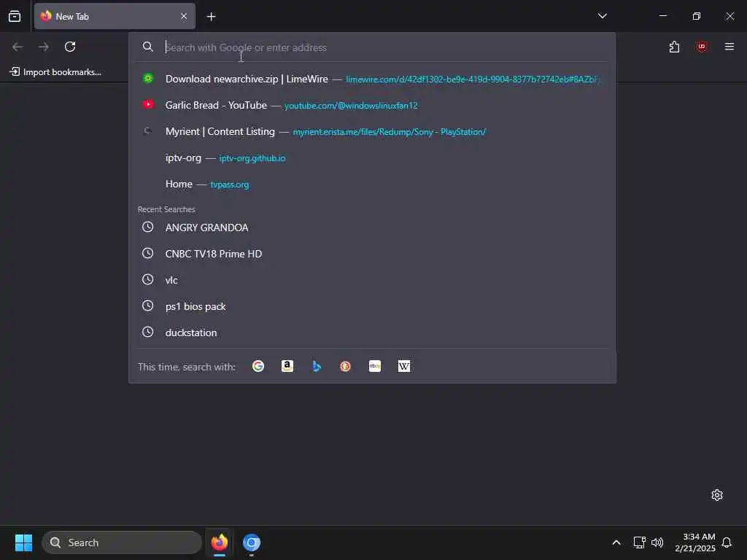Open Garlic Bread YouTube suggestion
Screen dimensions: 747x560
click(x=372, y=105)
